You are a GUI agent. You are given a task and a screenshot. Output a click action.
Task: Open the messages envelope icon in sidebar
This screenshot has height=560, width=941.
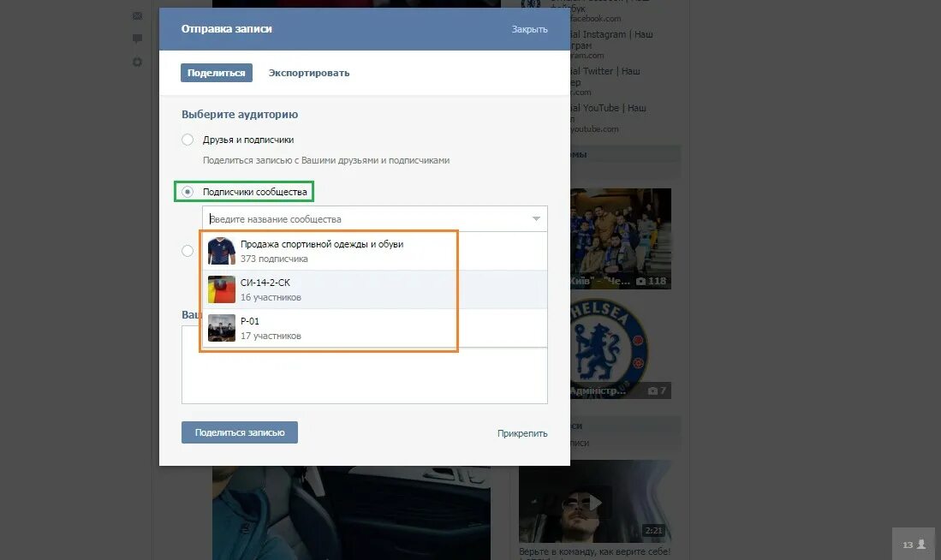(138, 15)
